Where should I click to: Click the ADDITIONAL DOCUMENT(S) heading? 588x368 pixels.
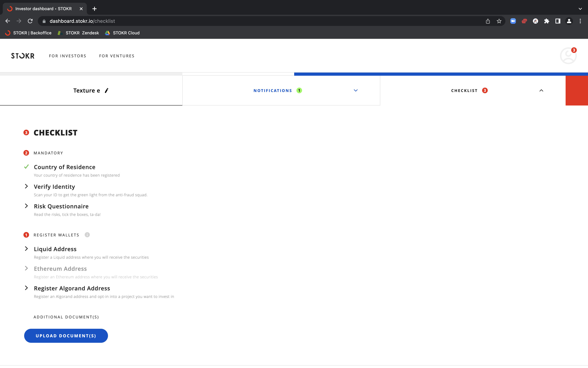click(66, 317)
